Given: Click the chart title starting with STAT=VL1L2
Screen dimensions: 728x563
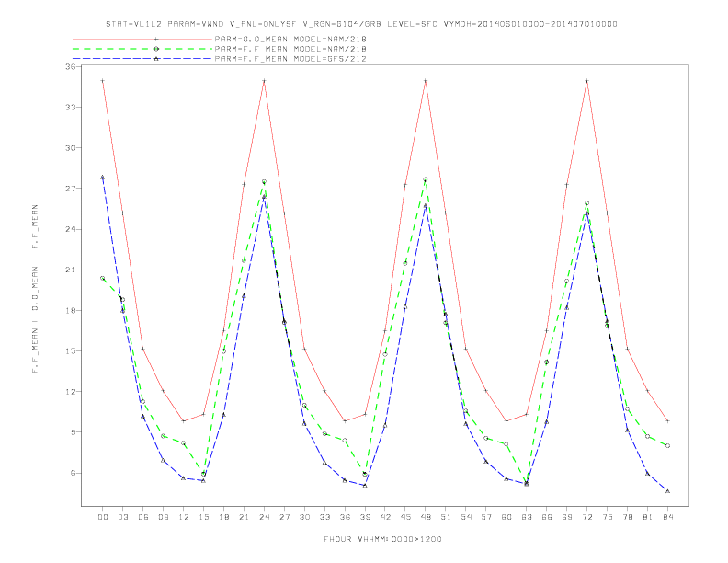Looking at the screenshot, I should tap(361, 24).
